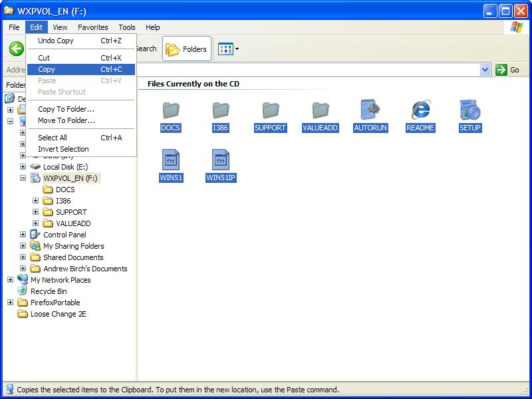Image resolution: width=532 pixels, height=399 pixels.
Task: Select VALUEADD label in the tree
Action: point(73,223)
